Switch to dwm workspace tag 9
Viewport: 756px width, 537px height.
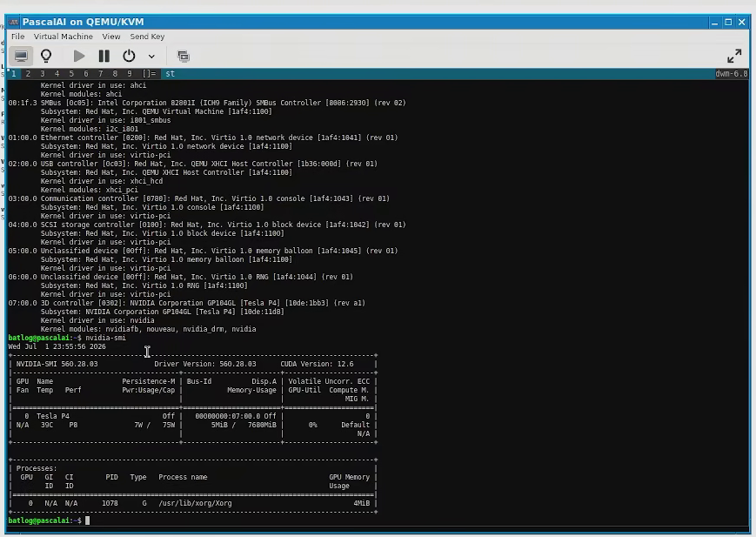(130, 74)
